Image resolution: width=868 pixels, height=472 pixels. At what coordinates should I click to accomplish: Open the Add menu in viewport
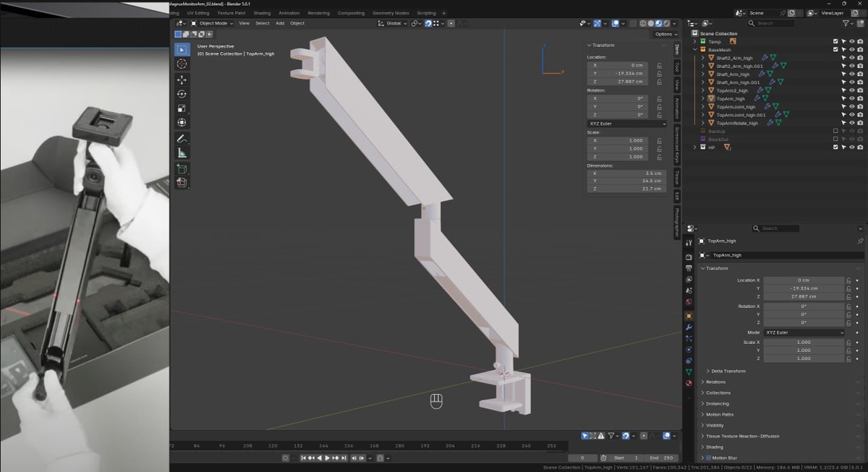point(279,23)
